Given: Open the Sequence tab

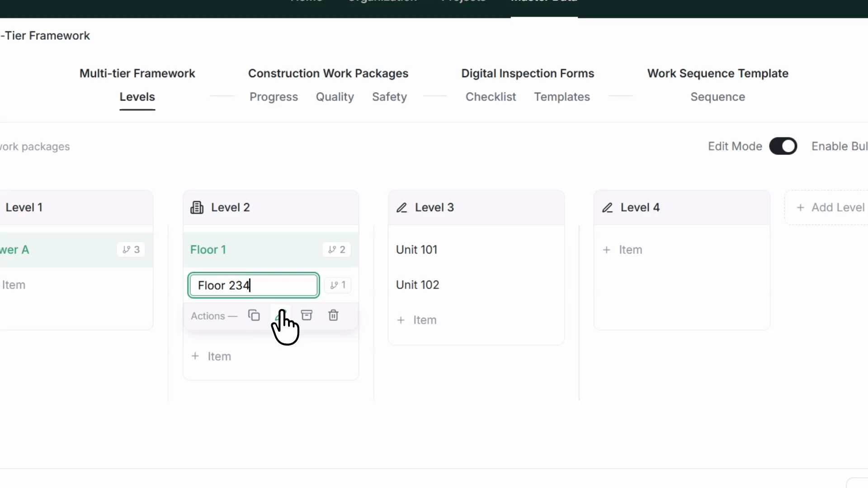Looking at the screenshot, I should (718, 97).
